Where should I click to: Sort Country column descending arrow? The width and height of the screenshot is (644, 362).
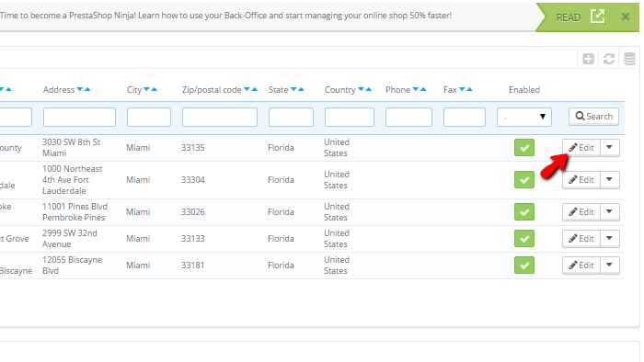pos(361,89)
